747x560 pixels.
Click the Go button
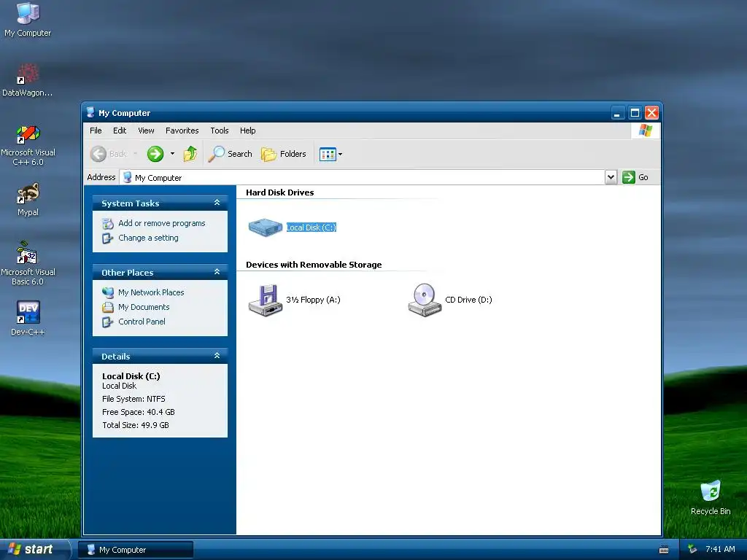(635, 177)
